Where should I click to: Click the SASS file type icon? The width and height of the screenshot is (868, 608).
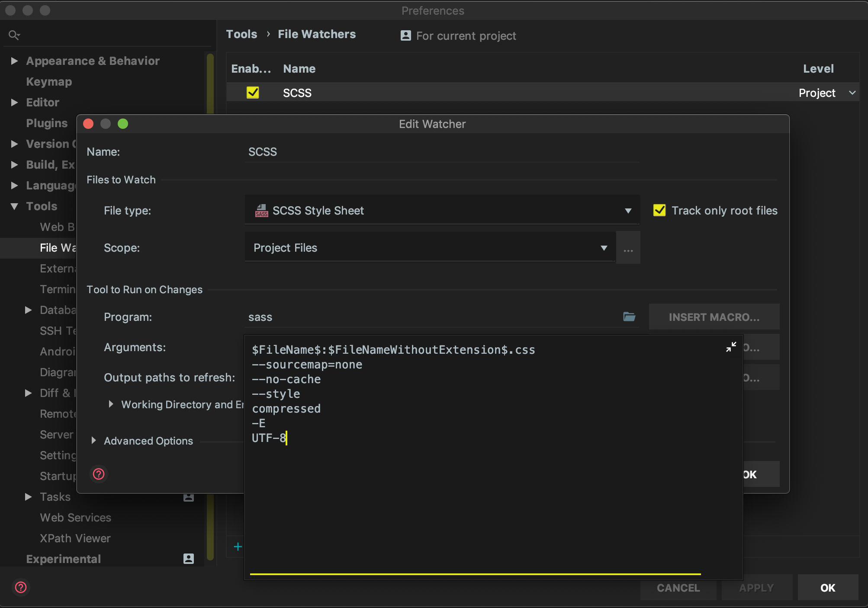pyautogui.click(x=261, y=211)
